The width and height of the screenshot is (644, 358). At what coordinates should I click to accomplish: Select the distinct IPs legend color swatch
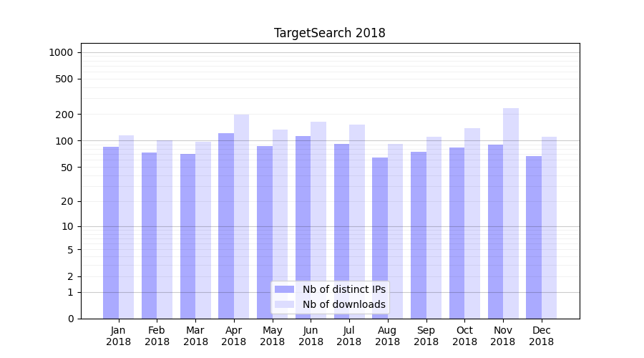(284, 289)
